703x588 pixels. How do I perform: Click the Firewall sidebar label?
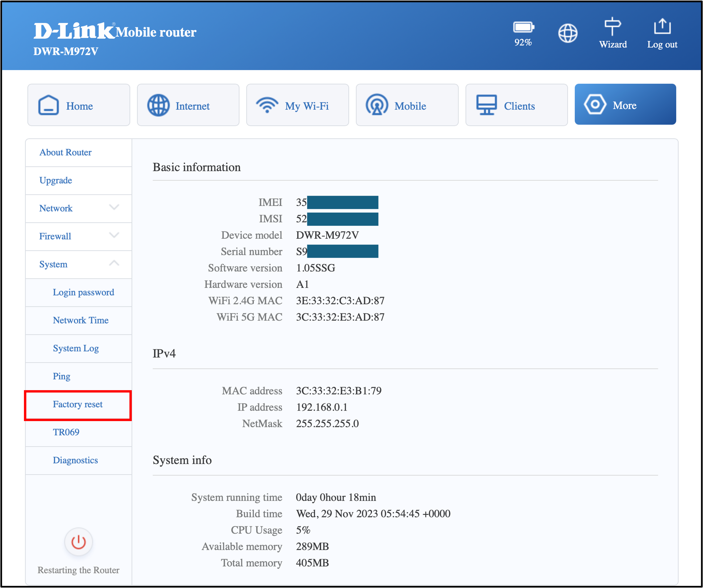[55, 236]
